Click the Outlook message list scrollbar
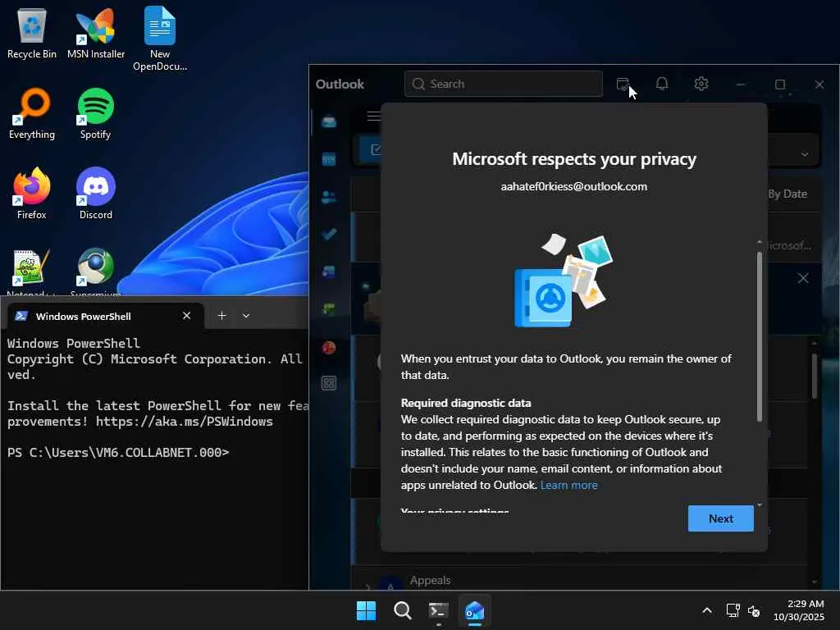The image size is (840, 630). coord(815,376)
